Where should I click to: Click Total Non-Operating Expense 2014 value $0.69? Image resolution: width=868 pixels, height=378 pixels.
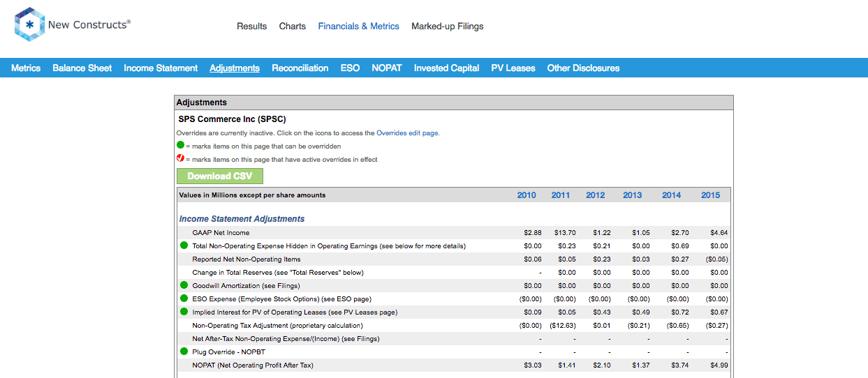click(679, 246)
